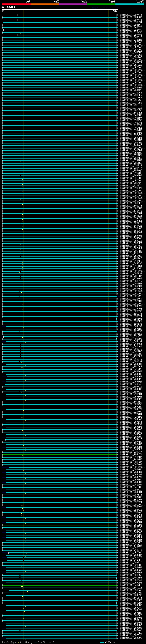Click the green ~80% identity legend segment
Viewport: 146px width, 644px height.
101,4
